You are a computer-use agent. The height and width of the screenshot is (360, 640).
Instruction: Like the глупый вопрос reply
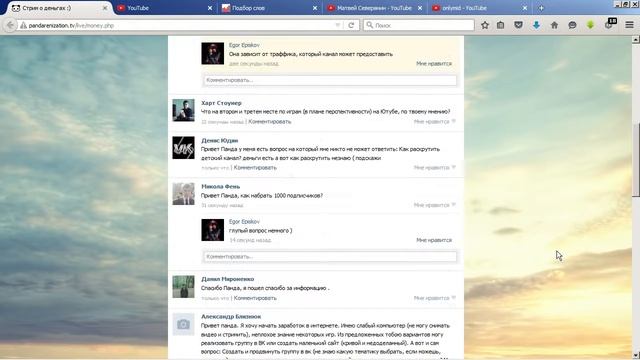click(434, 240)
